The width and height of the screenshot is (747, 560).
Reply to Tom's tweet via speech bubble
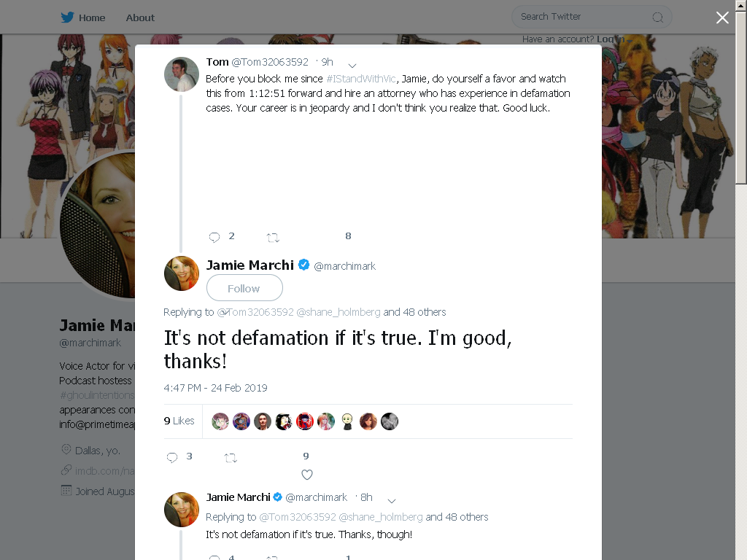[x=214, y=237]
